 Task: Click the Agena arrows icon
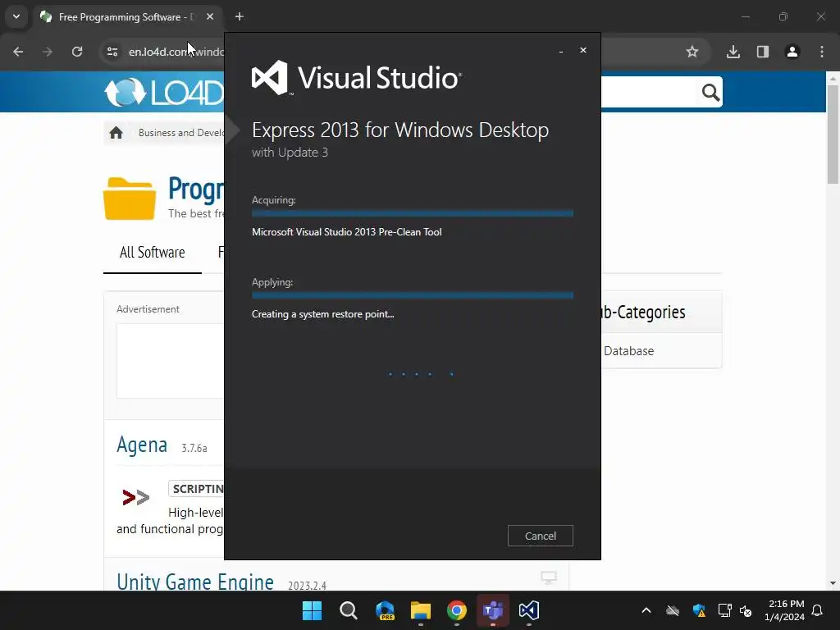(135, 498)
